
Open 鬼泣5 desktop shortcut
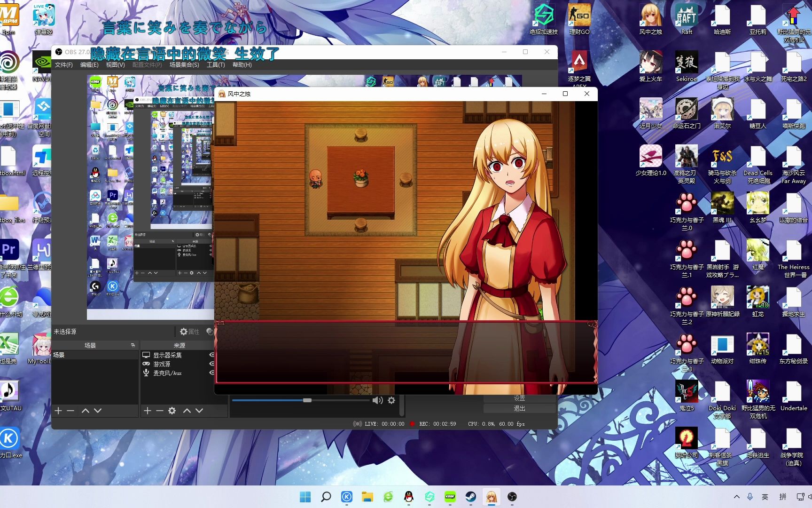pos(687,396)
